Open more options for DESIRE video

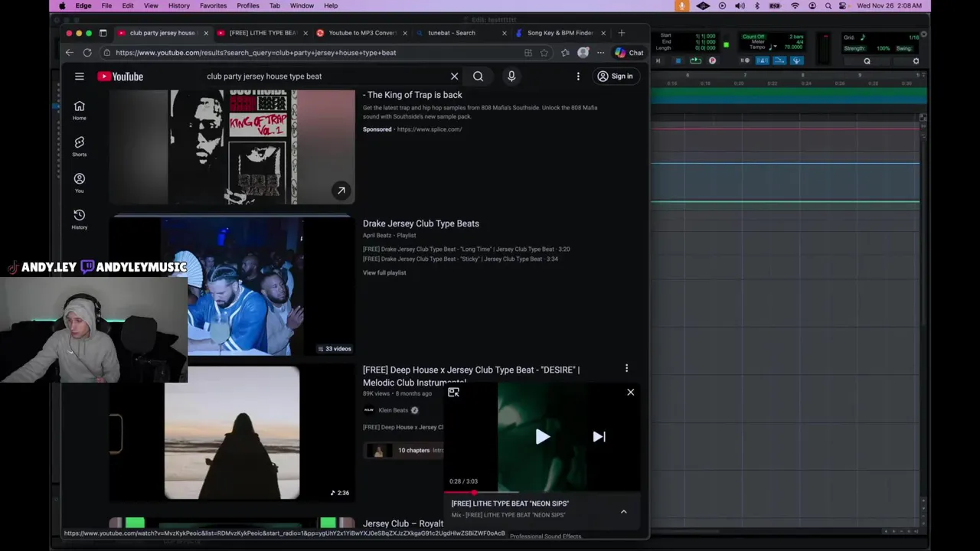pyautogui.click(x=626, y=369)
